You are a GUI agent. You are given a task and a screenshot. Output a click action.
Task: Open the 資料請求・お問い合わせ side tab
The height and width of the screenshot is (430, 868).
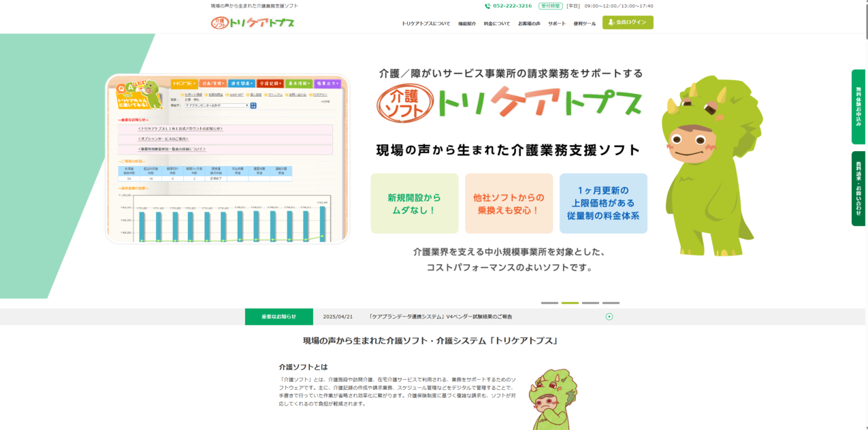(x=858, y=188)
